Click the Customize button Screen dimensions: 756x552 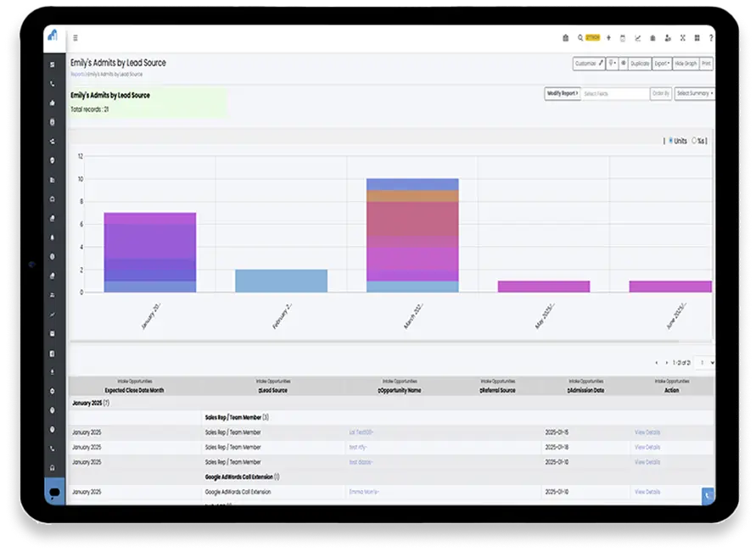(589, 64)
